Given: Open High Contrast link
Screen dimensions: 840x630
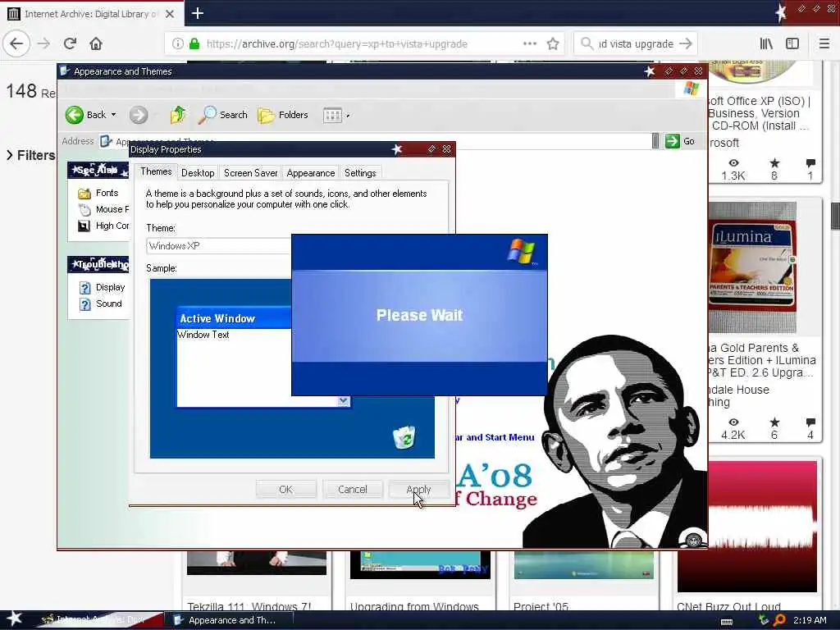Looking at the screenshot, I should click(112, 226).
